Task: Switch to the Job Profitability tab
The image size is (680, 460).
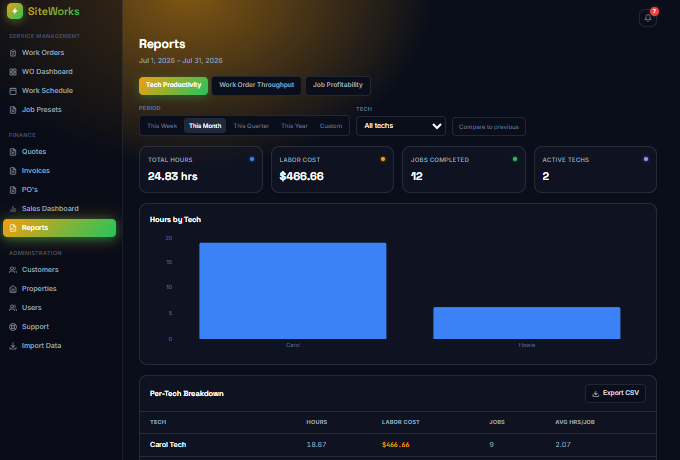Action: [x=338, y=85]
